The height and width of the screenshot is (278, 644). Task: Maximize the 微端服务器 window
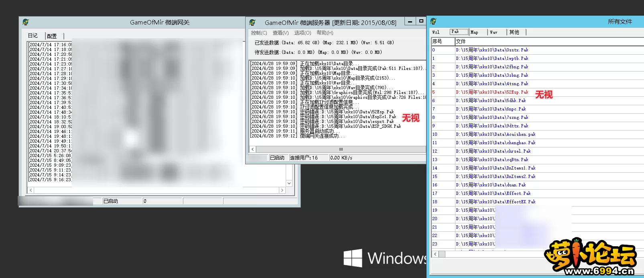421,21
